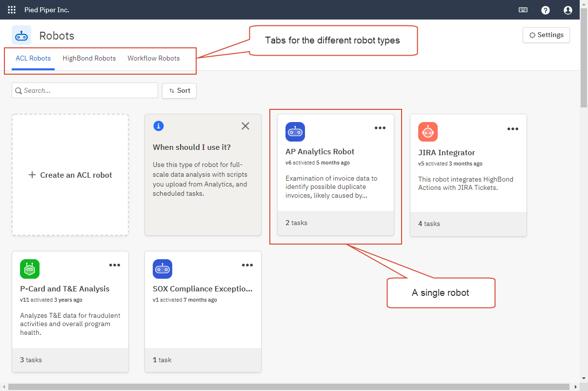Click the horizontal scrollbar at bottom
The width and height of the screenshot is (588, 391).
pos(288,387)
